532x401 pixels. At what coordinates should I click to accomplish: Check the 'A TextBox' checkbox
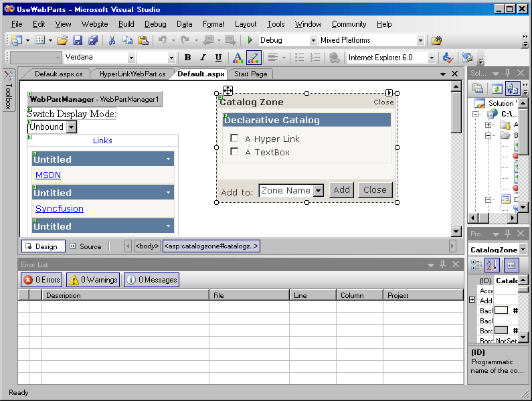(x=234, y=152)
